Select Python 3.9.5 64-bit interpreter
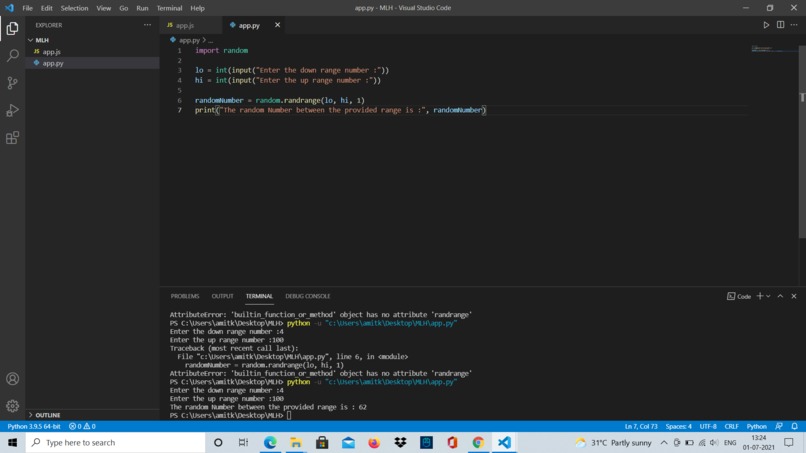The height and width of the screenshot is (453, 806). (x=34, y=426)
